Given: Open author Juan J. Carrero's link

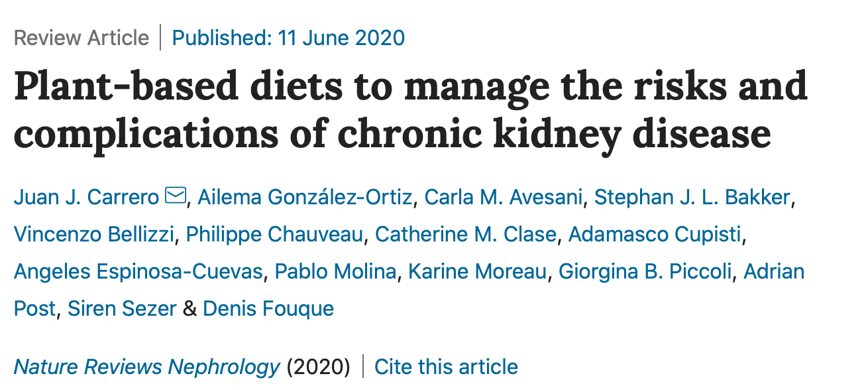Looking at the screenshot, I should 86,197.
